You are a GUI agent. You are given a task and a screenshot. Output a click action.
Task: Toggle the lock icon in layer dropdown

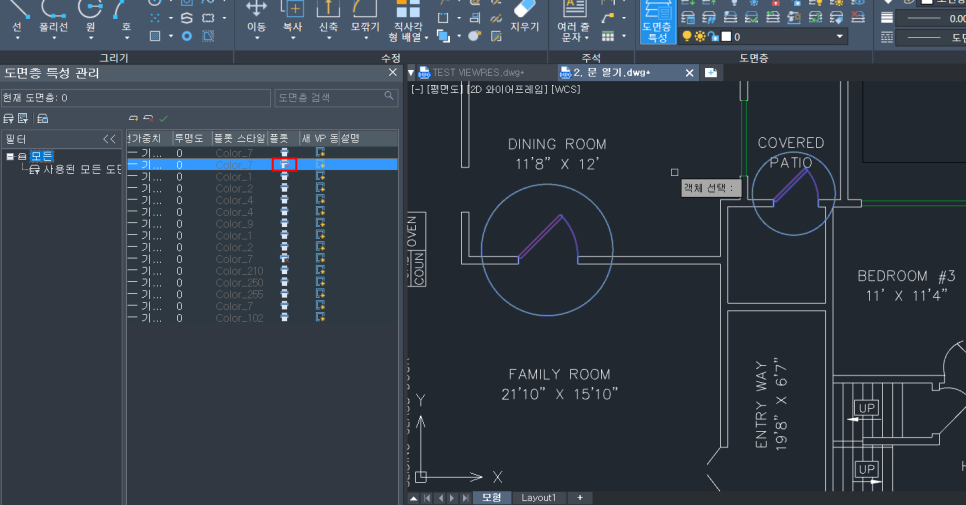point(713,37)
